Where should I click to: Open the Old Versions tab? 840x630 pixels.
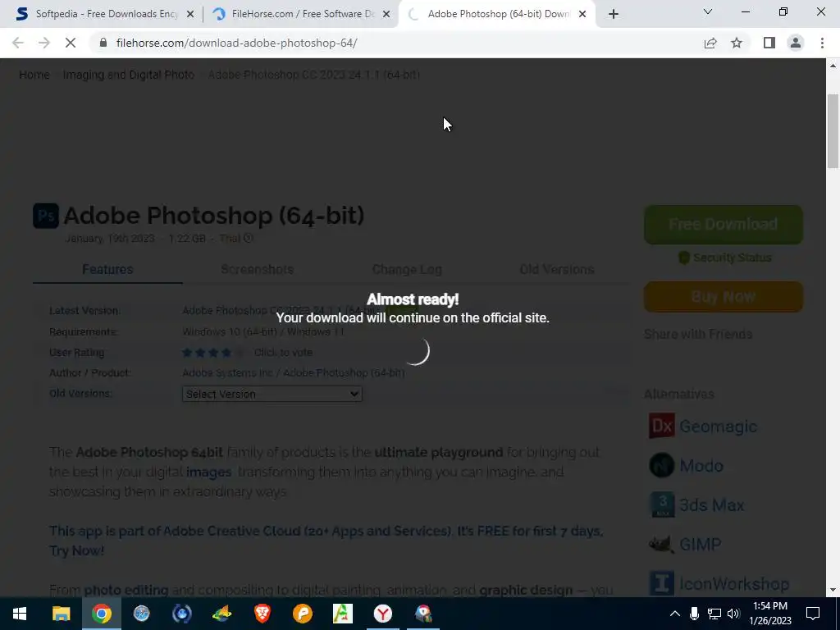coord(557,269)
